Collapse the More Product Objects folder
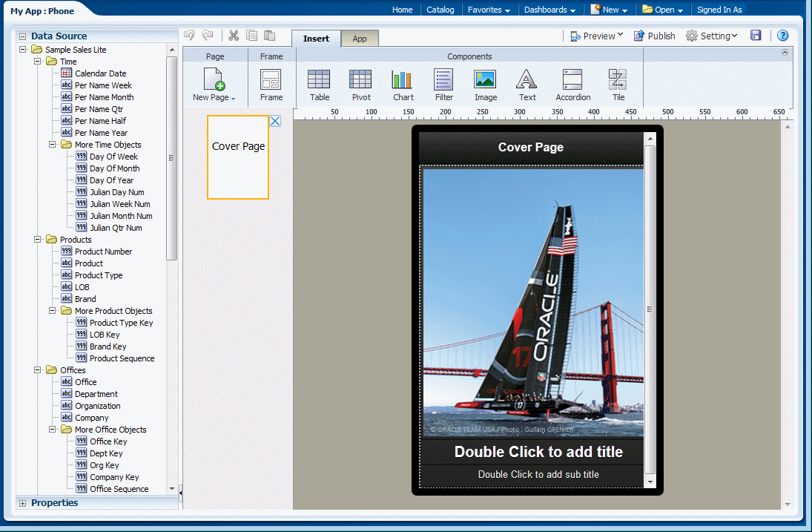This screenshot has width=812, height=532. pos(53,311)
